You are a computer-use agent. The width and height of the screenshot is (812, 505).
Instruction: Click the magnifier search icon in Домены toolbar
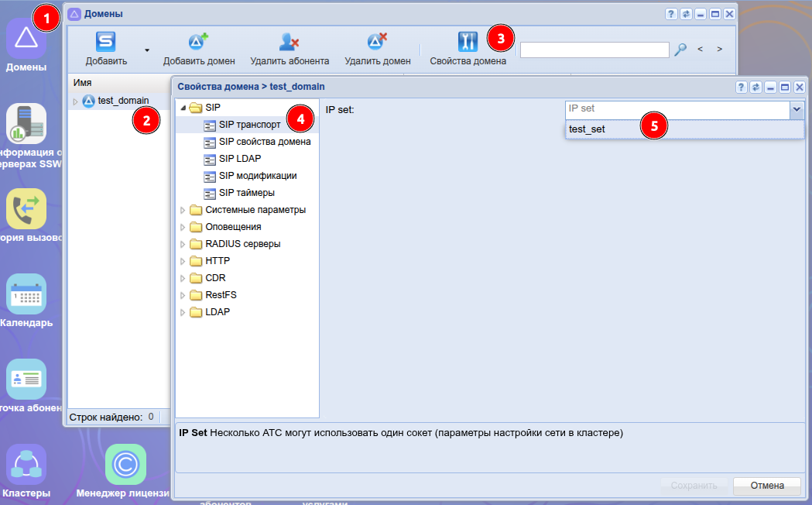click(x=680, y=50)
